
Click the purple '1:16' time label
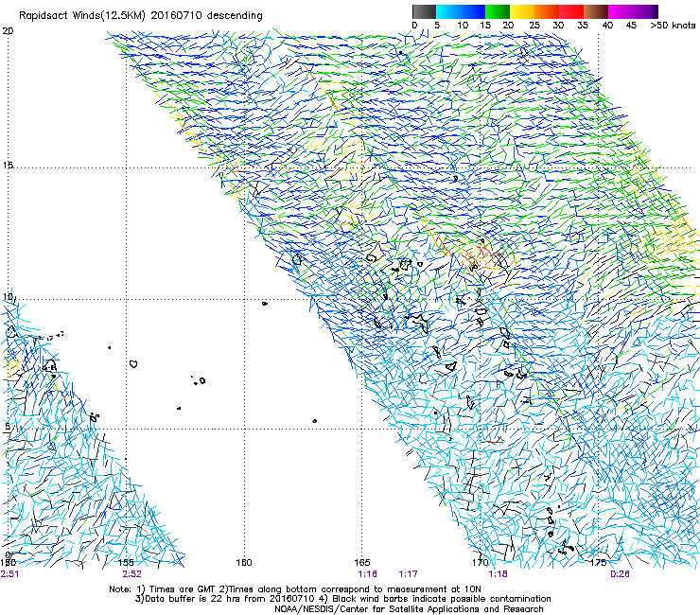pyautogui.click(x=367, y=574)
